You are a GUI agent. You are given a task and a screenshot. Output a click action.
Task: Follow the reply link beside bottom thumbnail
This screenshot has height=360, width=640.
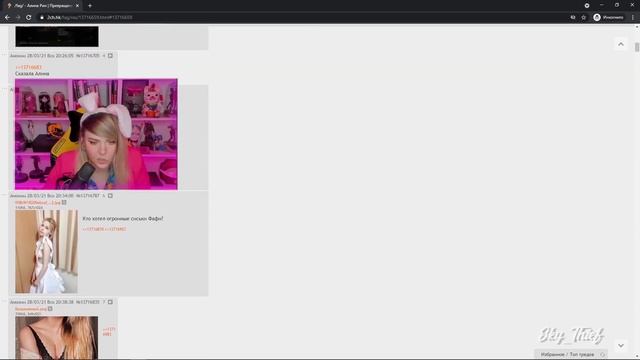tap(109, 331)
